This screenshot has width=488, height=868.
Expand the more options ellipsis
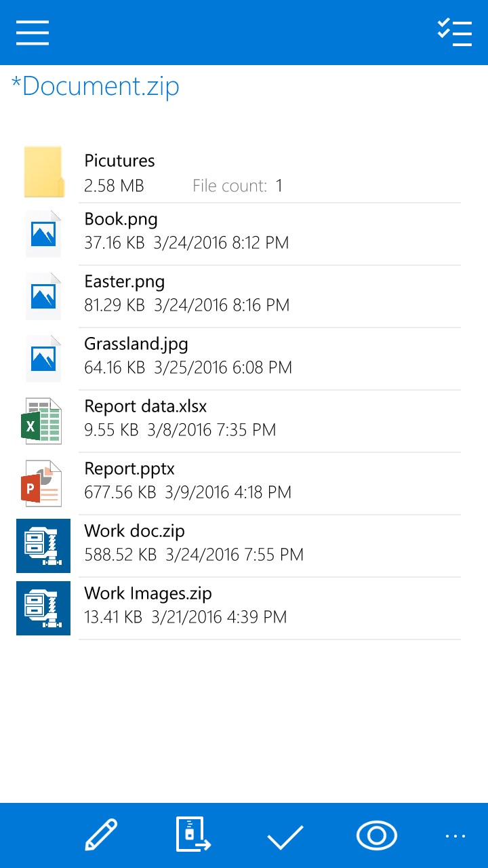455,837
